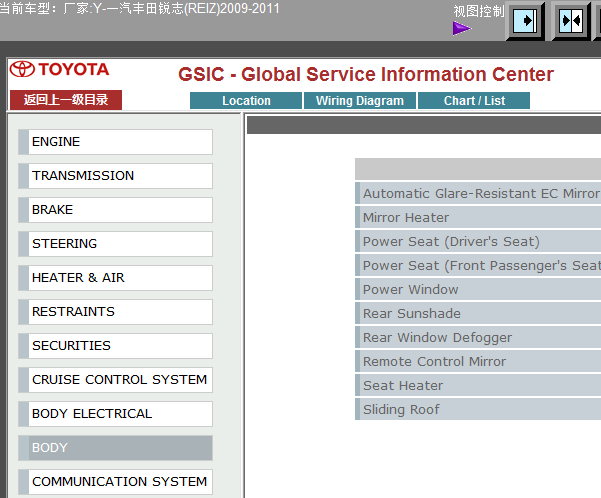Open Mirror Heater entry
Image resolution: width=601 pixels, height=498 pixels.
click(x=478, y=217)
